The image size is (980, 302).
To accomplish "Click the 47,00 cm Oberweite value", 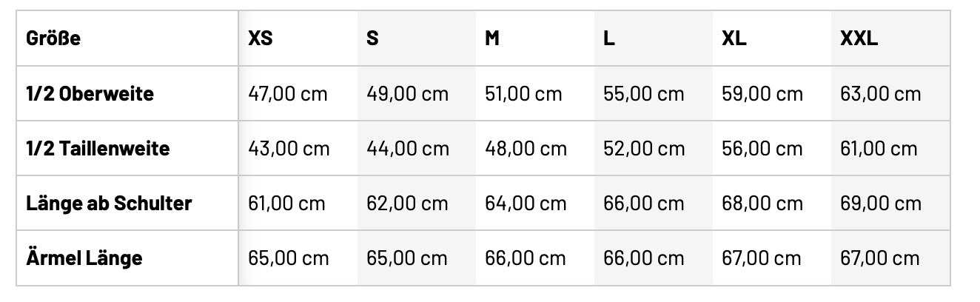I will click(288, 94).
